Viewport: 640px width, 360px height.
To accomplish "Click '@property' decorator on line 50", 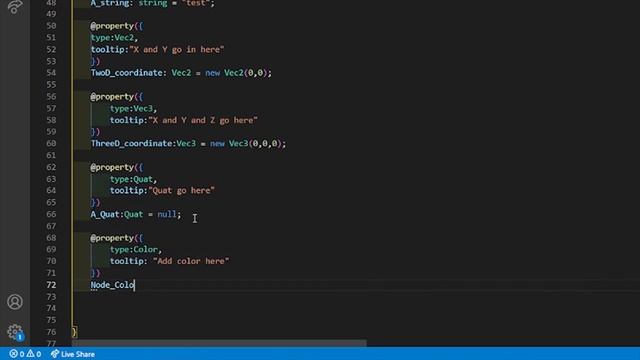I will (112, 26).
